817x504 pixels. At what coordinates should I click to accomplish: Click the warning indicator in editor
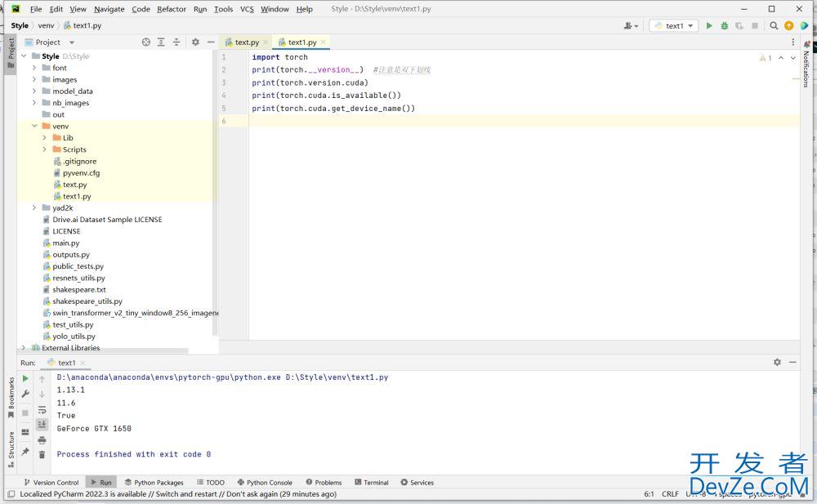pos(766,58)
